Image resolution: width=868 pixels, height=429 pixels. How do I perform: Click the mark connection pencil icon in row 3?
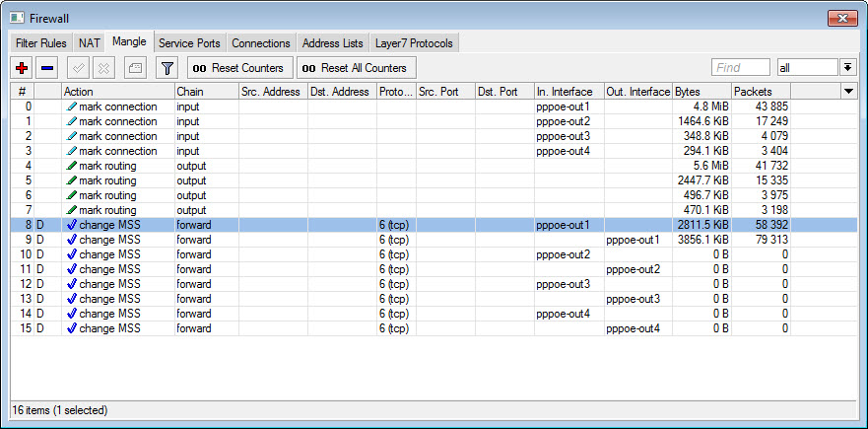coord(71,151)
